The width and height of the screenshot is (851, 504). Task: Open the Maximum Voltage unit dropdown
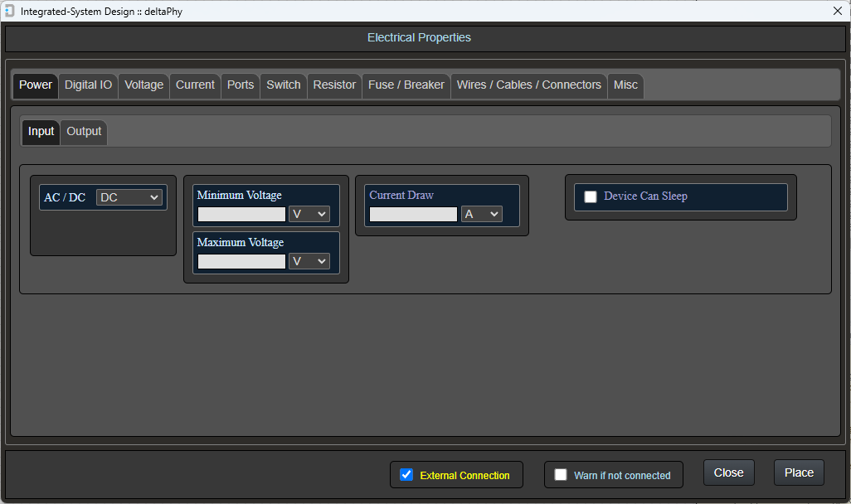coord(308,260)
